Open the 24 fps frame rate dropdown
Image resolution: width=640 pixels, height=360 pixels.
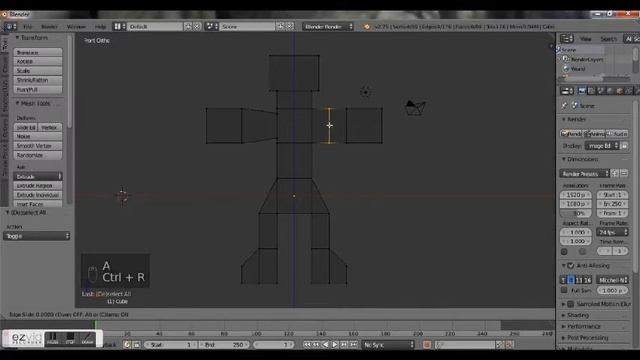coord(612,232)
